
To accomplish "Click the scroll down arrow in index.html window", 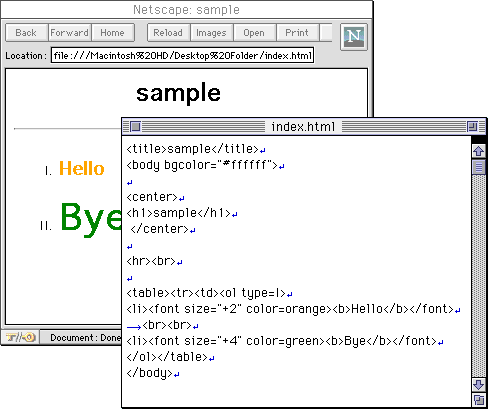I will 479,385.
